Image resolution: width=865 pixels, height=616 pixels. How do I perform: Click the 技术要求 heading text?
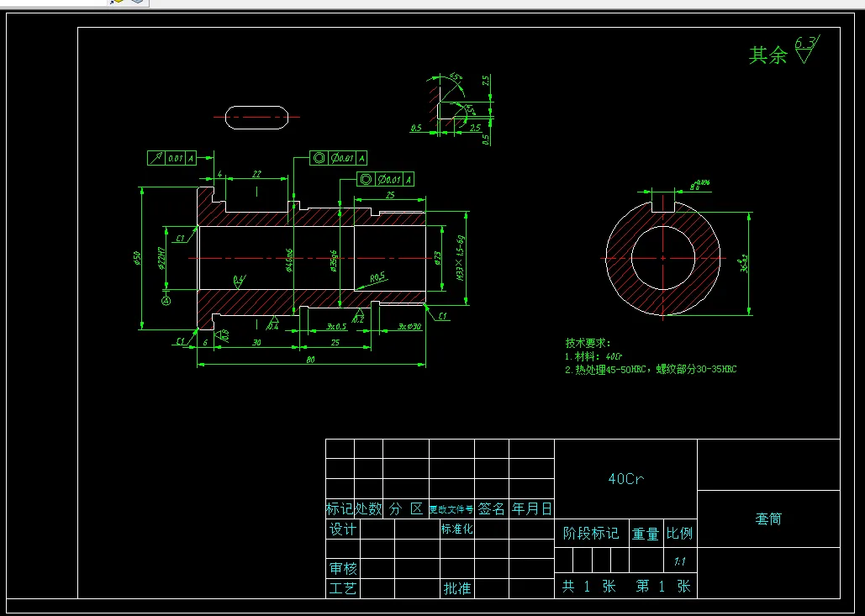click(x=588, y=343)
